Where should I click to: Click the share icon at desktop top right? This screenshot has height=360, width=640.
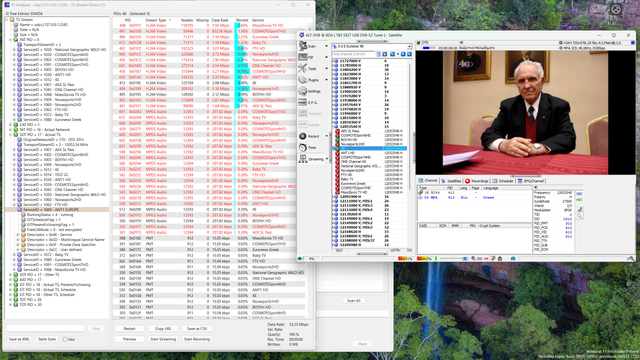(x=616, y=9)
